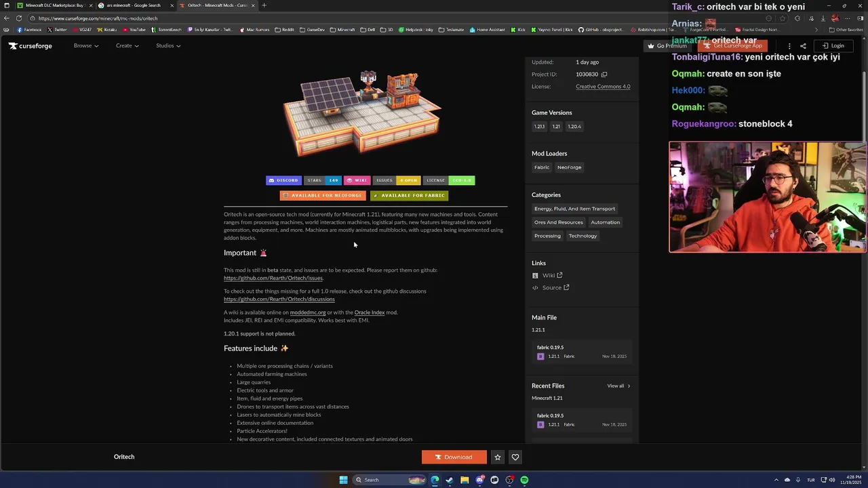
Task: Open the Oracle Index mod link
Action: coord(370,312)
